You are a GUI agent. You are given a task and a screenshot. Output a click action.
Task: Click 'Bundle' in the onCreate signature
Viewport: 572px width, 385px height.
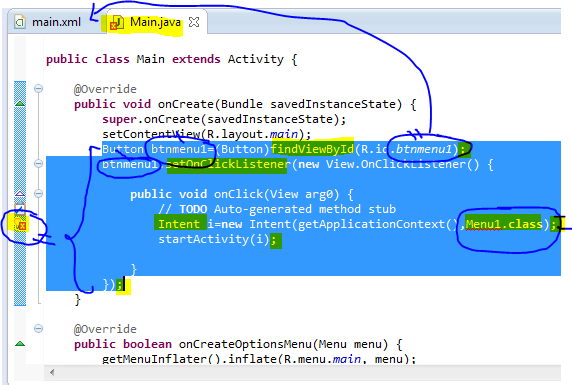[242, 104]
